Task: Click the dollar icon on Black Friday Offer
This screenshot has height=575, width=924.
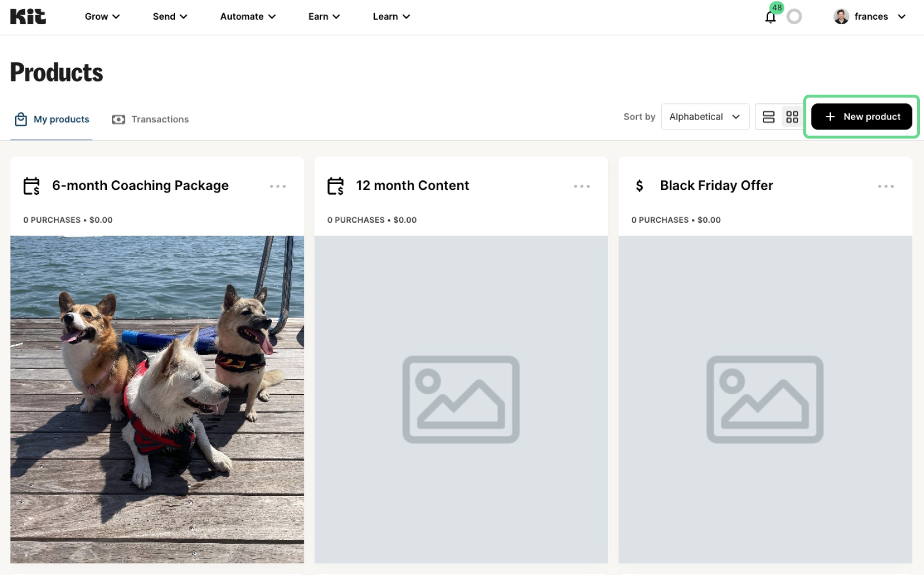Action: (x=639, y=186)
